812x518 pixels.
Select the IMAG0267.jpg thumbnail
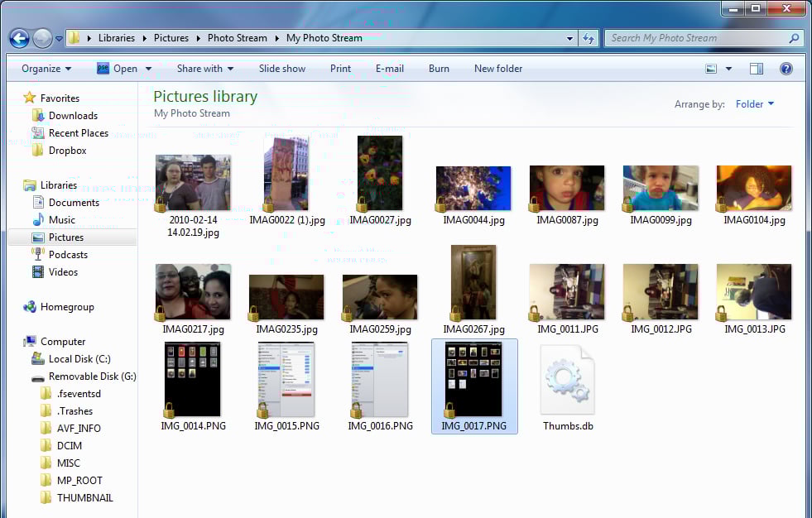473,282
